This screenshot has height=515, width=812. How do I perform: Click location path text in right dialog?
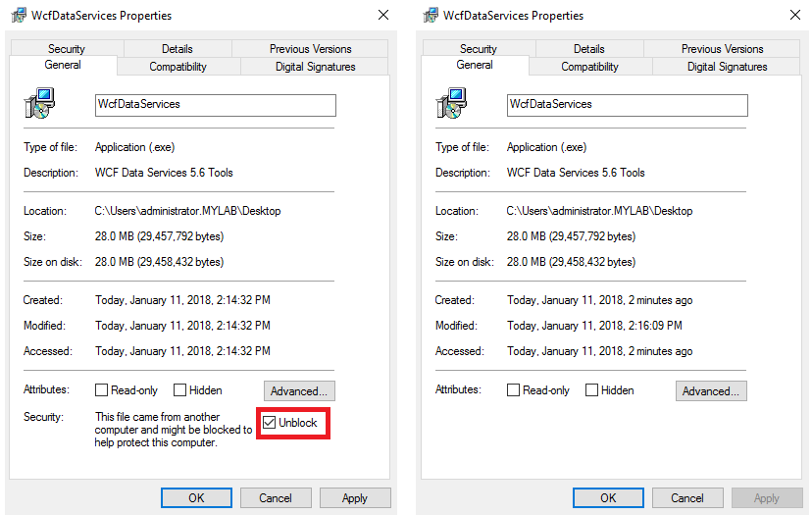click(x=599, y=211)
